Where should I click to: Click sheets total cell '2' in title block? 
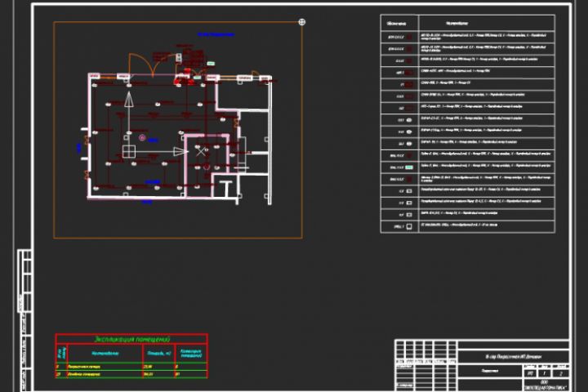click(x=560, y=373)
